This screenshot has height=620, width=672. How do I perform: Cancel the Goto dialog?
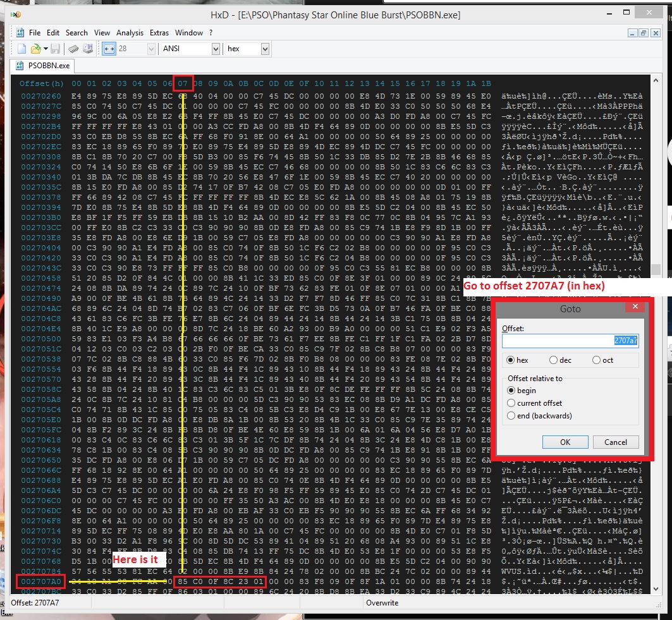pos(616,442)
